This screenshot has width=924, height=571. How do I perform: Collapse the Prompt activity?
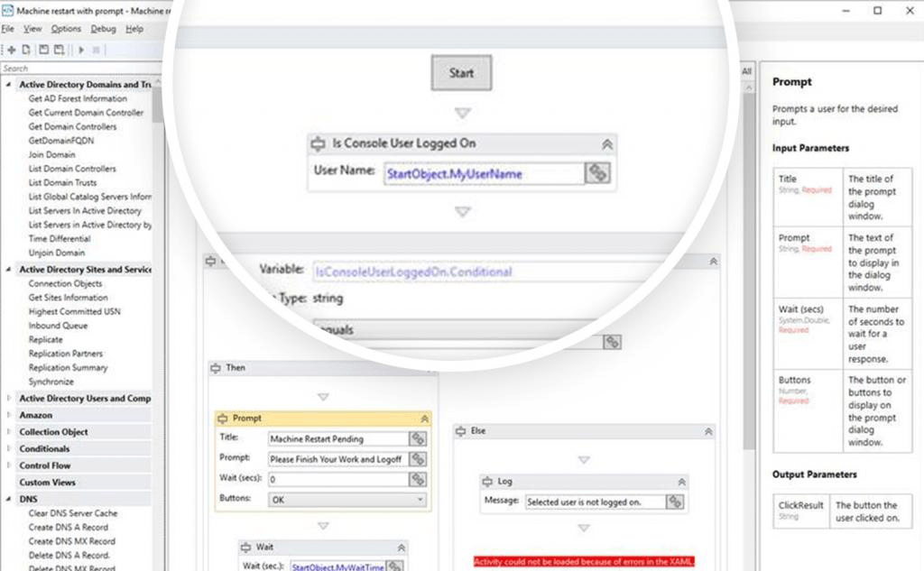pos(424,419)
